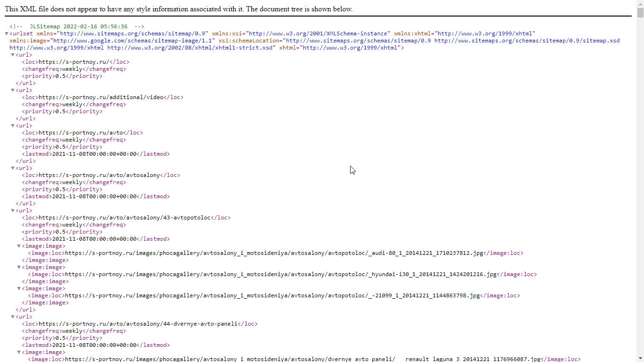Collapse the url node for 43-avtopotoloc
The image size is (644, 362).
(x=13, y=211)
